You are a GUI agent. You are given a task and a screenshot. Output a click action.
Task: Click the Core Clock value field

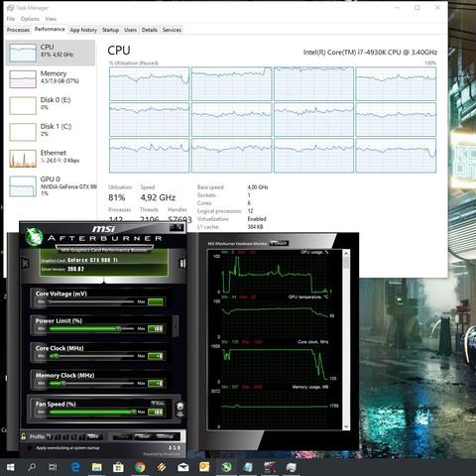click(x=156, y=356)
